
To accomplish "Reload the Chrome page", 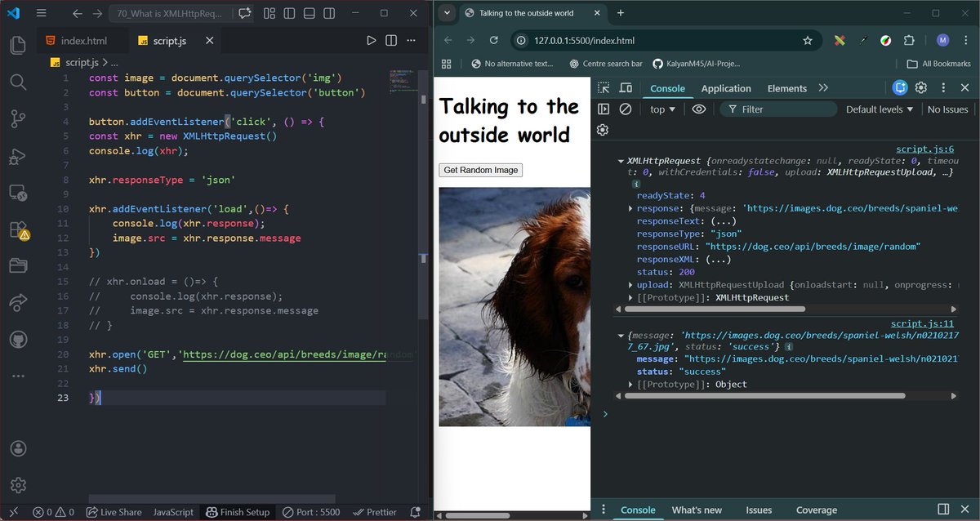I will point(494,41).
